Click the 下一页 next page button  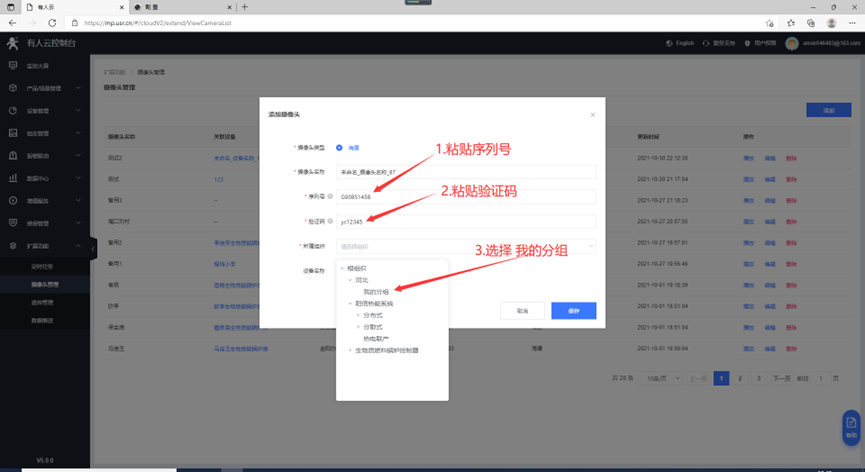[x=781, y=378]
